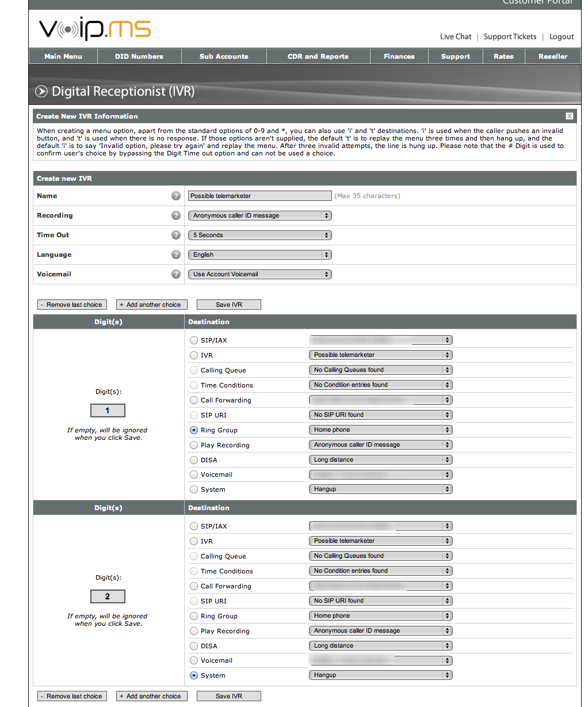Click the top Save IVR button
This screenshot has width=588, height=707.
pyautogui.click(x=229, y=305)
